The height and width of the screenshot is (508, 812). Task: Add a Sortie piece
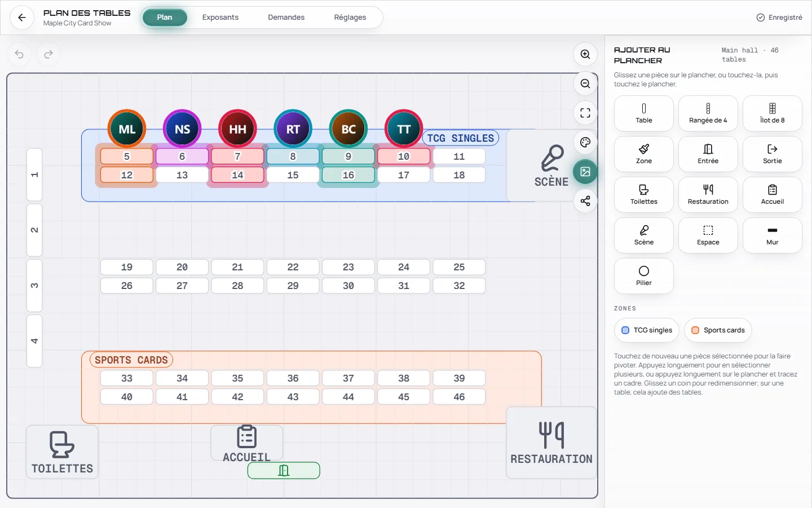773,154
